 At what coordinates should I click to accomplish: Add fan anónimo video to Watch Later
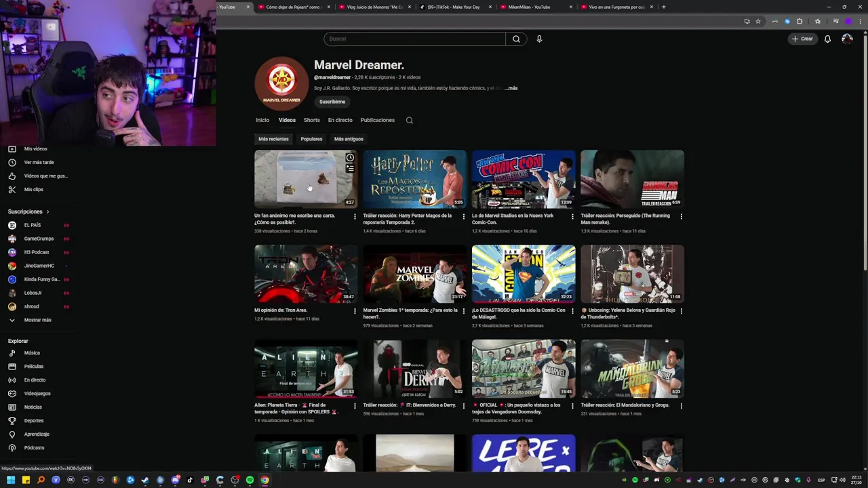[350, 158]
